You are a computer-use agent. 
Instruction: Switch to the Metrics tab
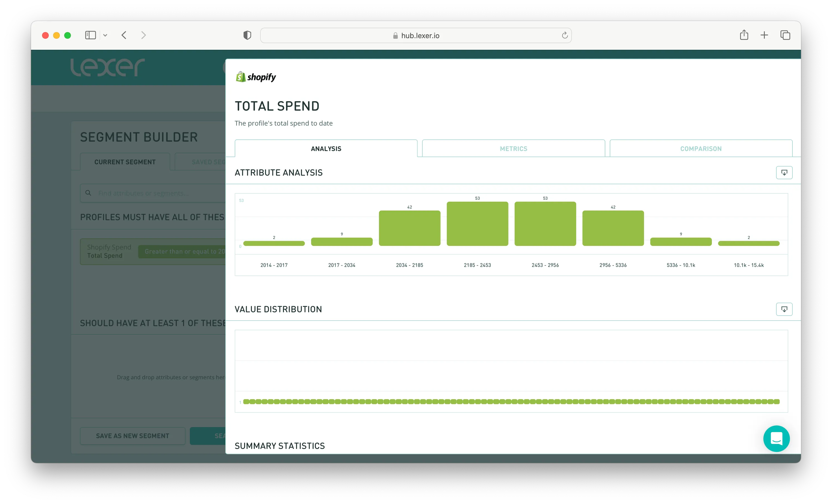coord(513,149)
